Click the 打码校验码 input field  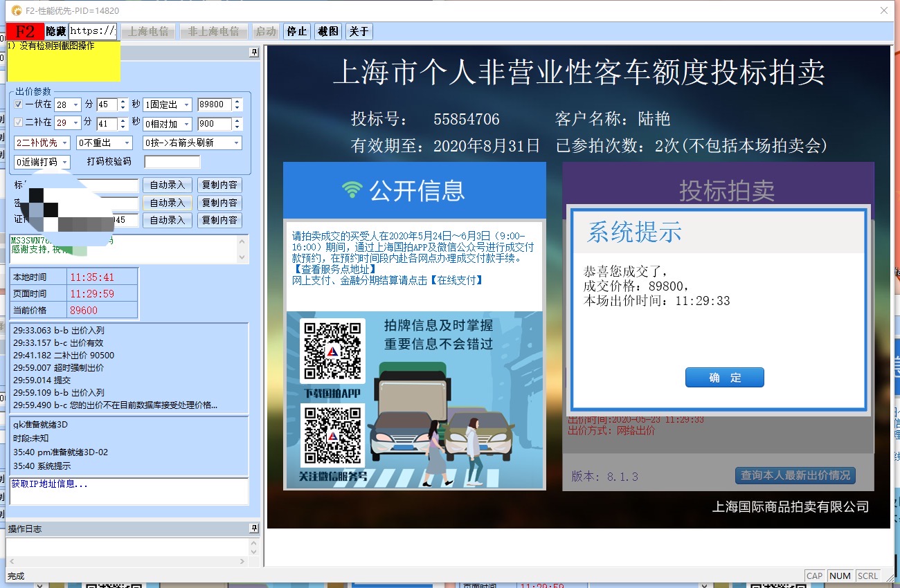pyautogui.click(x=172, y=162)
